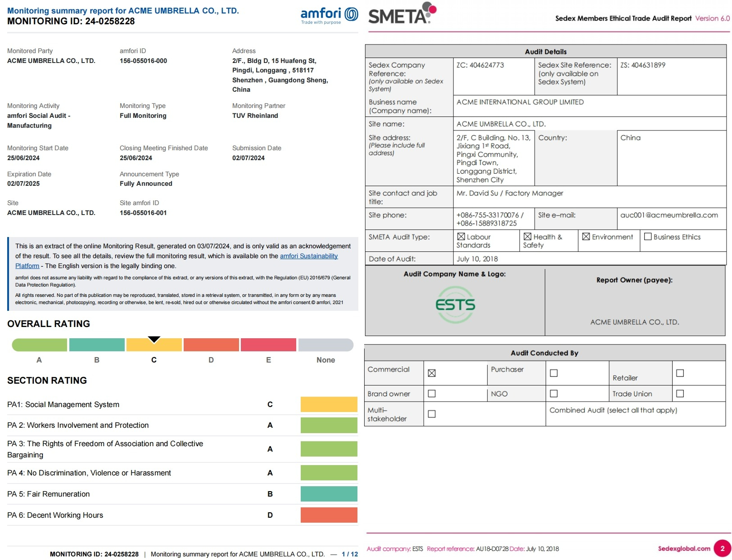Click Submission Date '02/07/2024'
This screenshot has width=732, height=560.
click(249, 158)
